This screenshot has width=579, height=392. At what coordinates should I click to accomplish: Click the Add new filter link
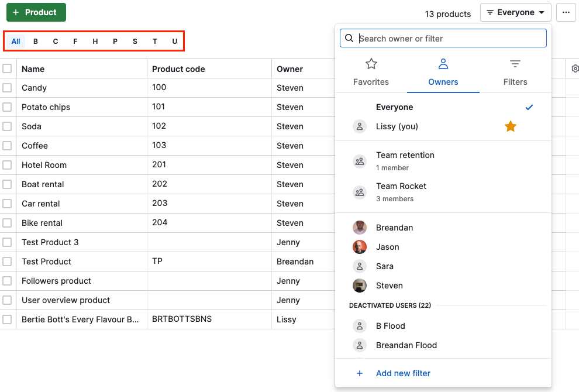403,373
